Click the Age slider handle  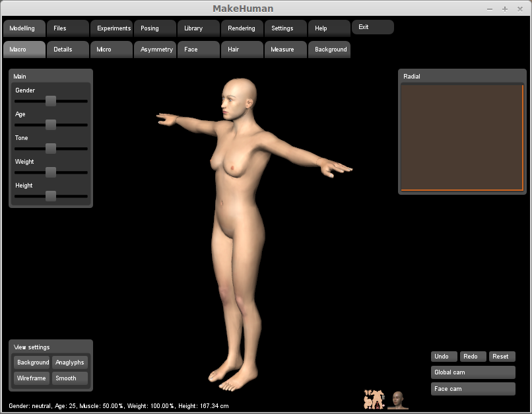(51, 125)
